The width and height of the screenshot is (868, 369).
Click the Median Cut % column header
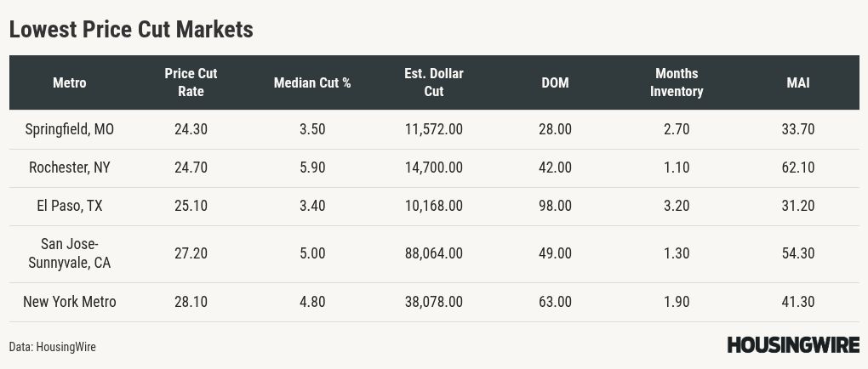tap(312, 82)
